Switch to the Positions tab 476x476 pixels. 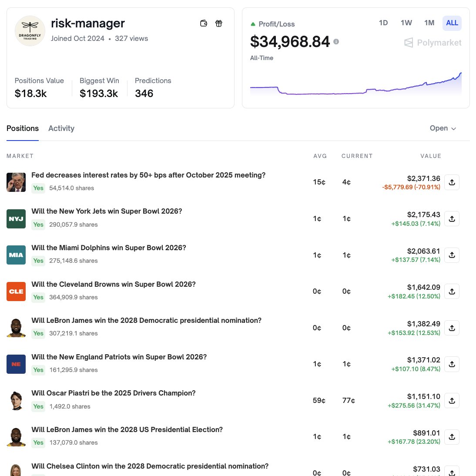click(x=23, y=128)
